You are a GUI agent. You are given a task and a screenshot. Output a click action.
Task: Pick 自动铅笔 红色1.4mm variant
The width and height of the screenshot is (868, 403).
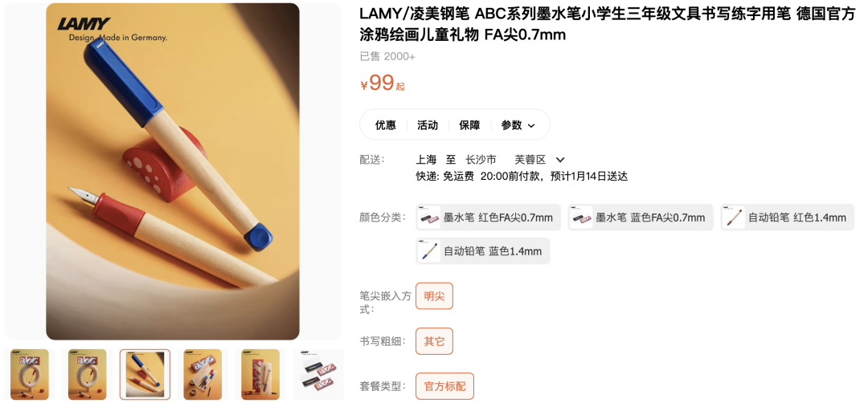point(787,218)
